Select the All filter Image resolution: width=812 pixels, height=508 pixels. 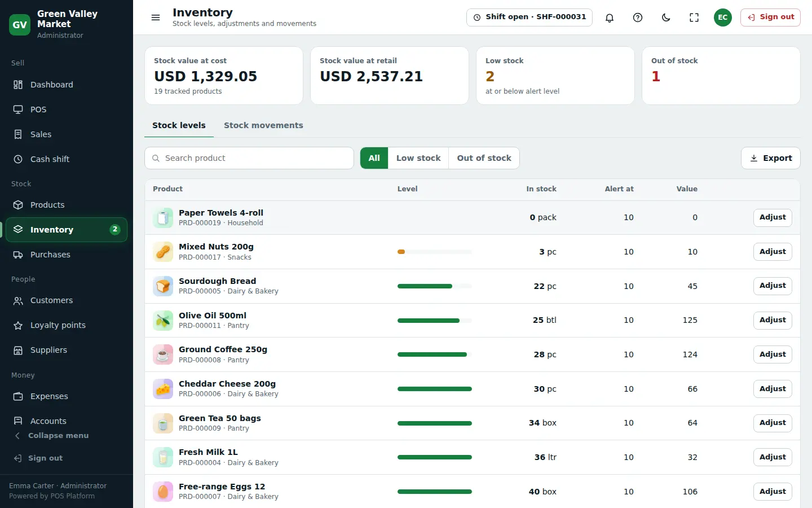(x=374, y=158)
